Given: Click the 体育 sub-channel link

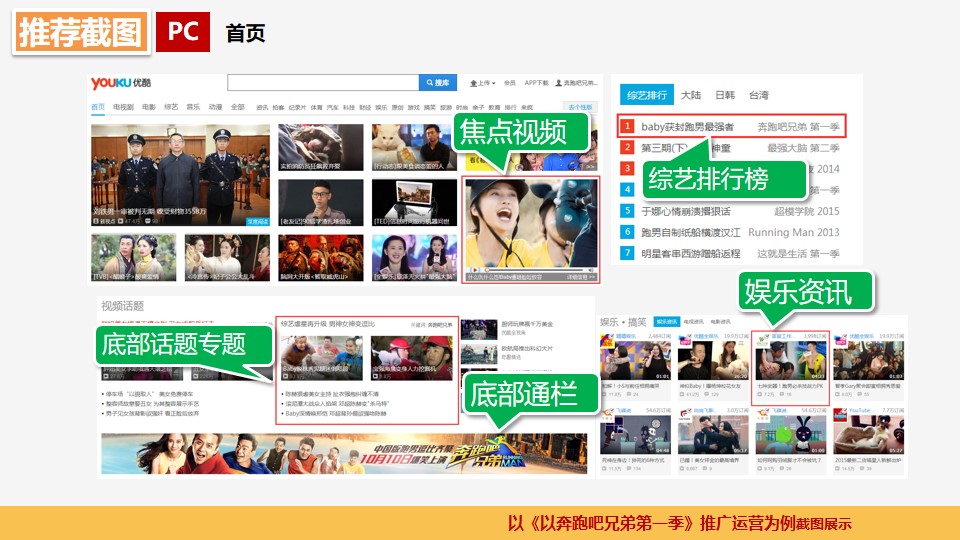Looking at the screenshot, I should (x=316, y=108).
